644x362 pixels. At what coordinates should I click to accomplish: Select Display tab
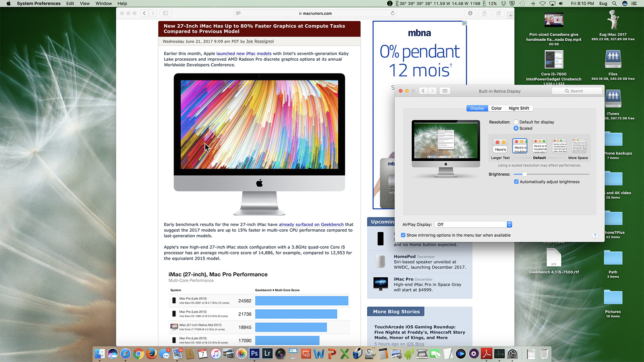click(x=477, y=108)
